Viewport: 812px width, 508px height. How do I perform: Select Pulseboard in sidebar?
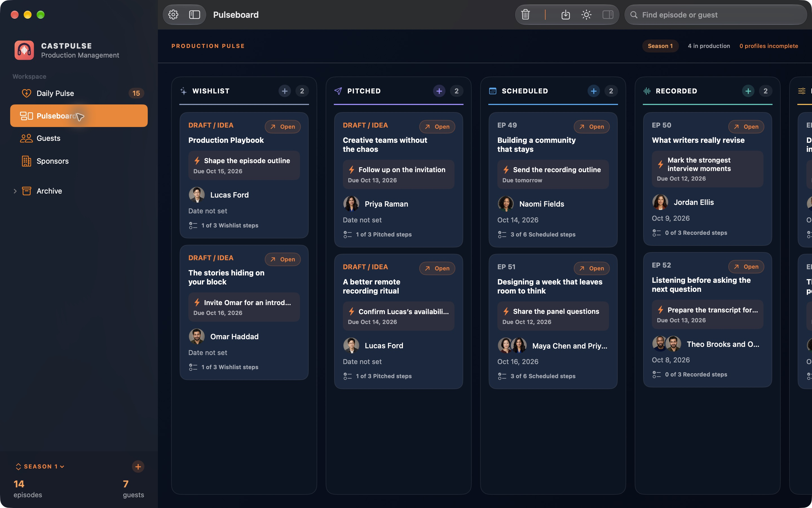pos(79,116)
